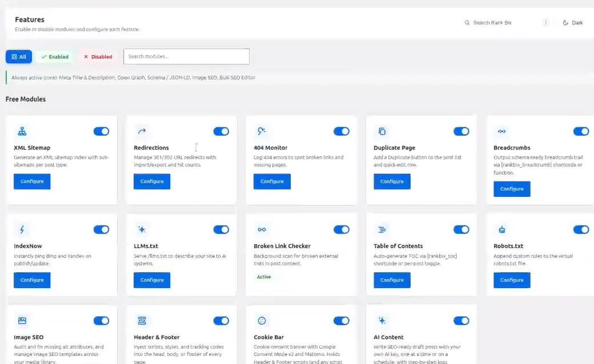Configure the Table of Contents module
The width and height of the screenshot is (594, 364).
[392, 280]
